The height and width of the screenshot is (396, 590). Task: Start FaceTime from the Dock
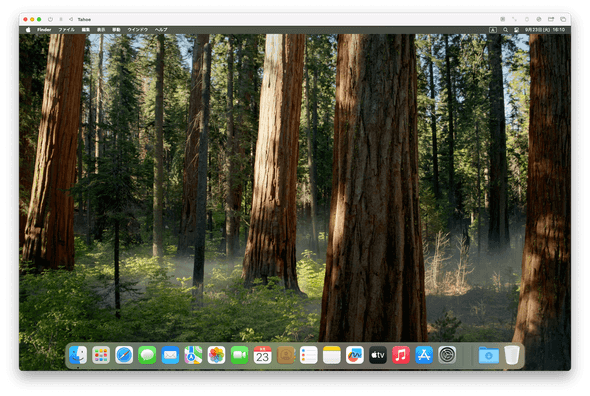click(x=239, y=355)
